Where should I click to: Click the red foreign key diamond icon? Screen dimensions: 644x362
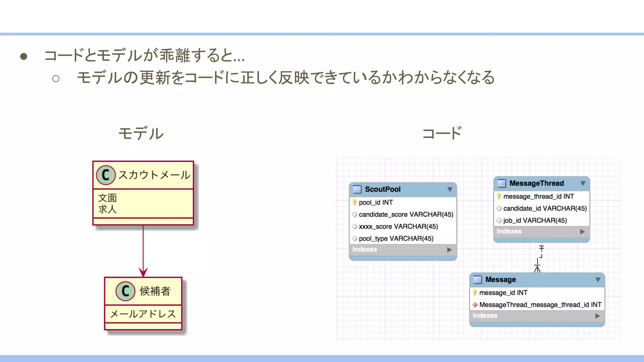475,305
